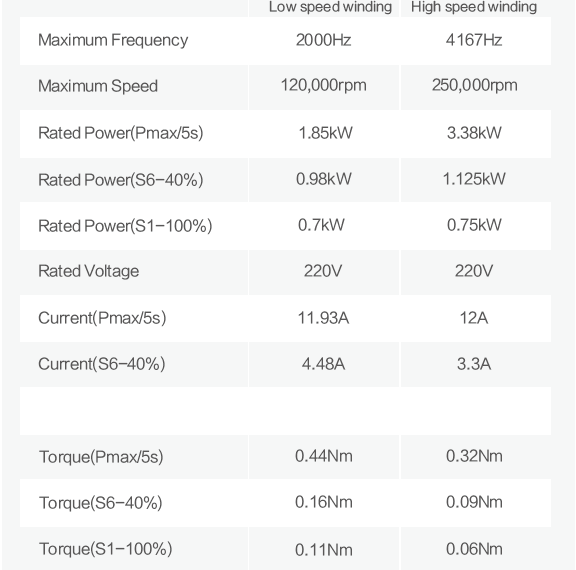Image resolution: width=576 pixels, height=570 pixels.
Task: Click the 0.06Nm torque value
Action: tap(474, 549)
